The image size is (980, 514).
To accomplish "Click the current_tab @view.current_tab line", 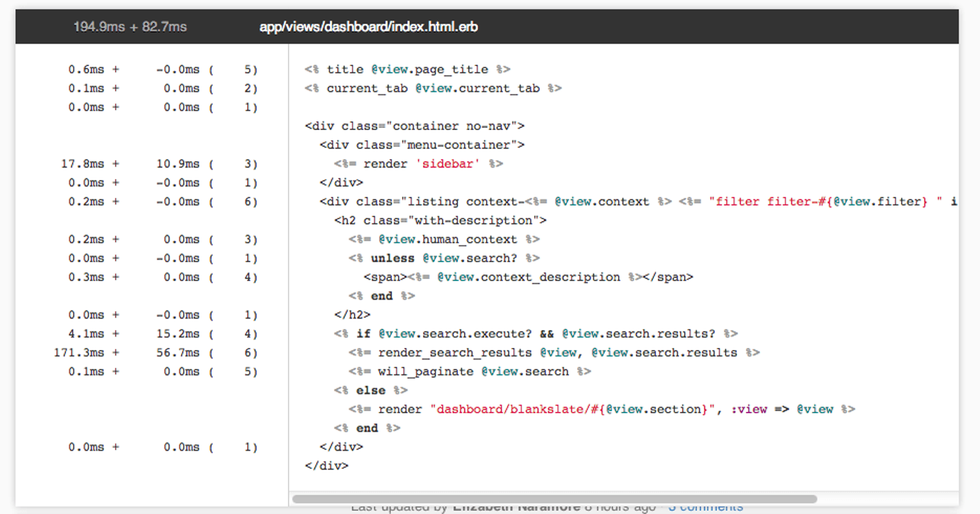I will 433,89.
